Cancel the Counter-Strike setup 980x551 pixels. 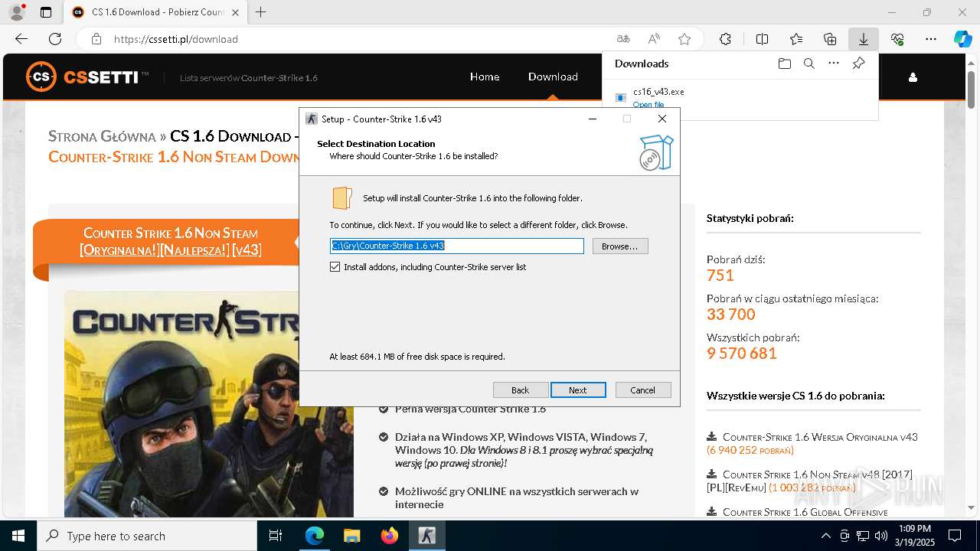point(643,390)
